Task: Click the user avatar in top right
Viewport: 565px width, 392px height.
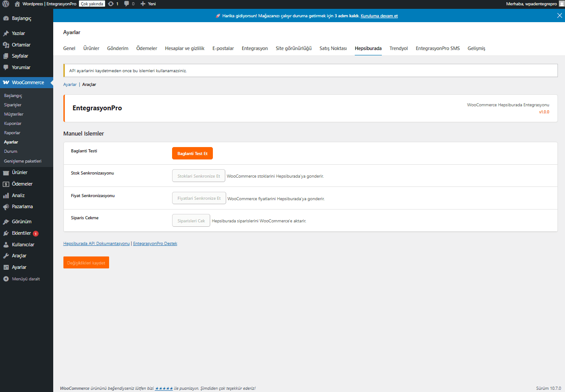Action: pos(561,4)
